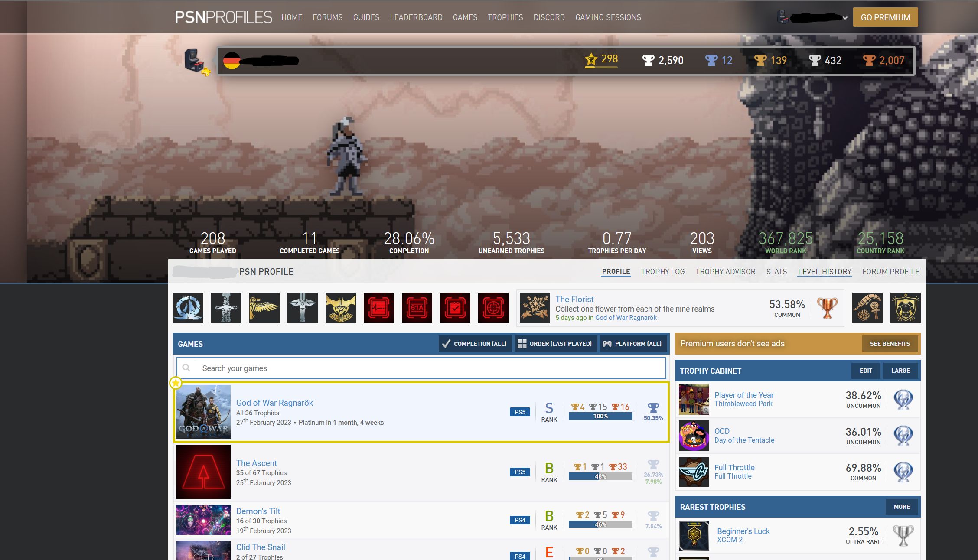
Task: Click SEE BENEFITS button for Premium
Action: coord(889,344)
